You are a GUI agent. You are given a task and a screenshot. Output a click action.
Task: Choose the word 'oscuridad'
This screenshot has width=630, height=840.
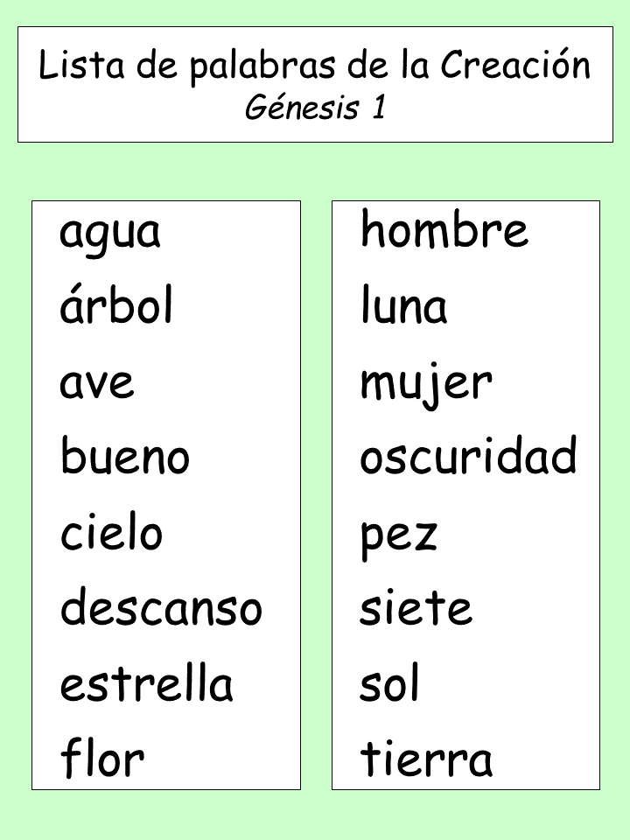click(468, 455)
